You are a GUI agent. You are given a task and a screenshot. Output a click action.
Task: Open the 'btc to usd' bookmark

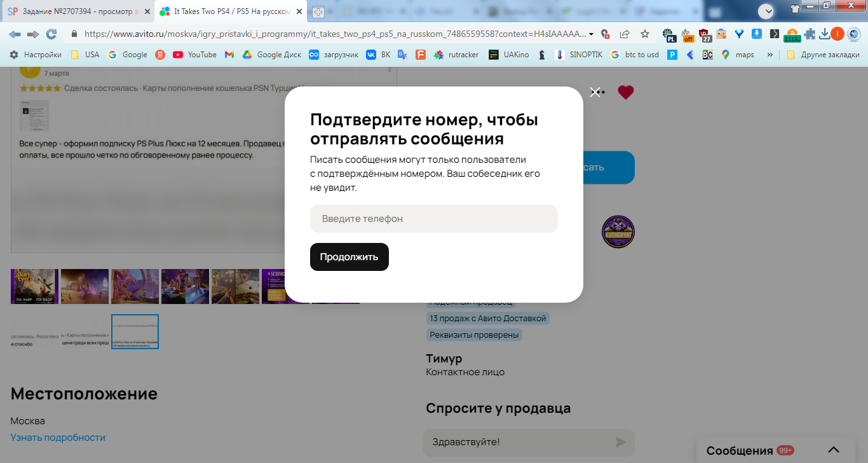(635, 55)
